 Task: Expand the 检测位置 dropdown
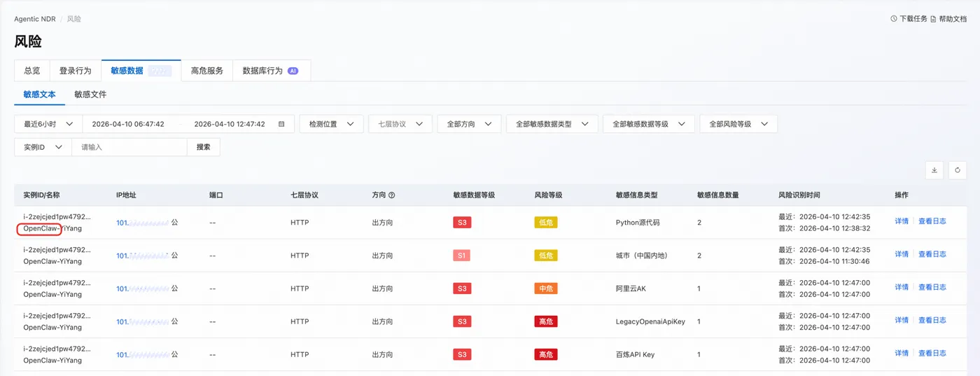tap(331, 124)
